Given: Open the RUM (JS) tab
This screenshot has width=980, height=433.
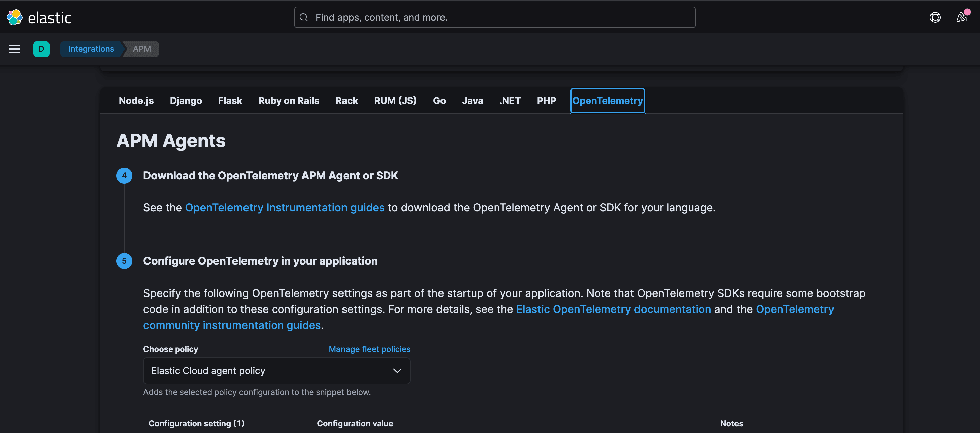Looking at the screenshot, I should coord(395,101).
